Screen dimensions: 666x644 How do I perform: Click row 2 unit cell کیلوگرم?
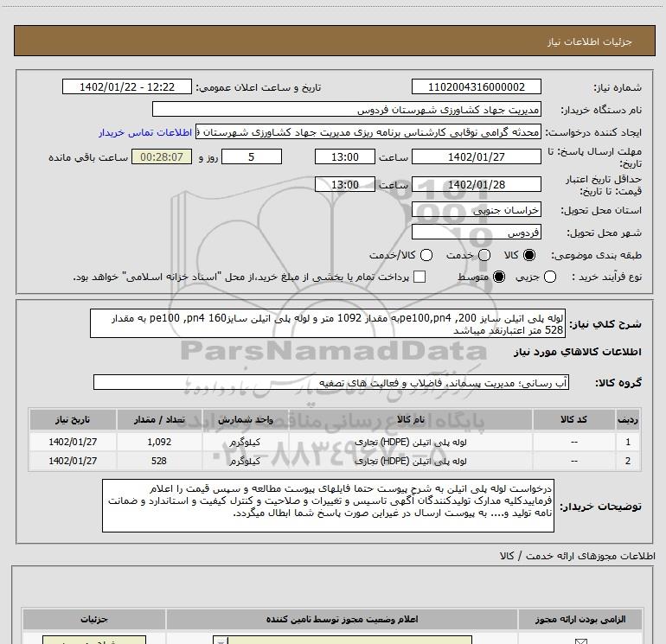tap(245, 461)
